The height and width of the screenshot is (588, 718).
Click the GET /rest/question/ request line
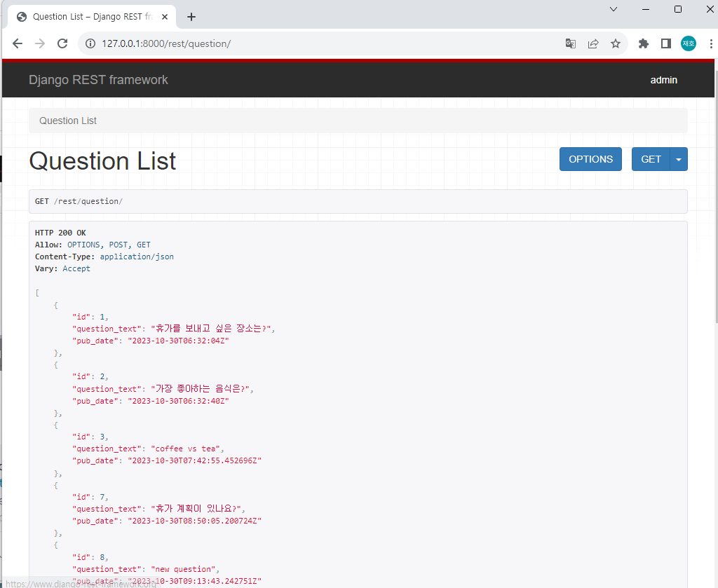pos(79,201)
